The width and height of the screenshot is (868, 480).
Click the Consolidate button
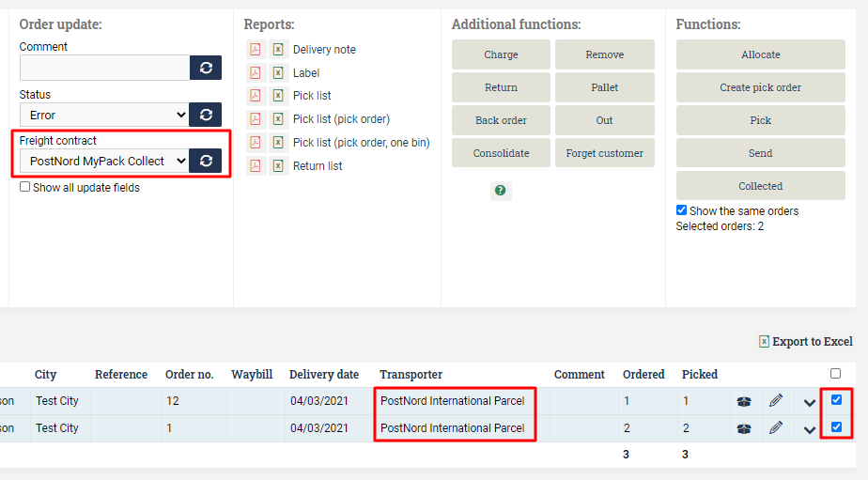tap(501, 153)
